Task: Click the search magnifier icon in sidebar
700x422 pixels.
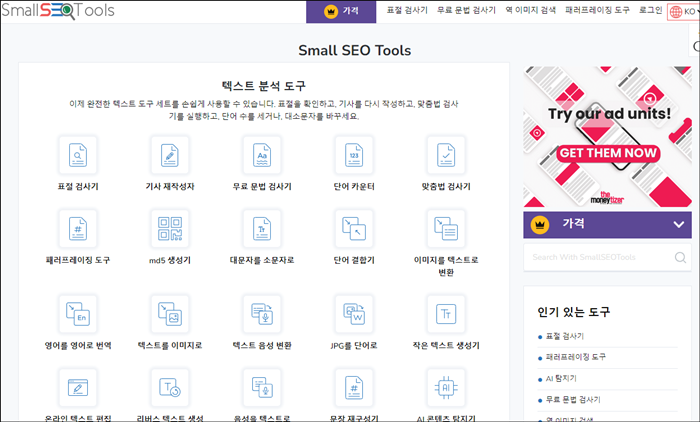Action: tap(680, 257)
